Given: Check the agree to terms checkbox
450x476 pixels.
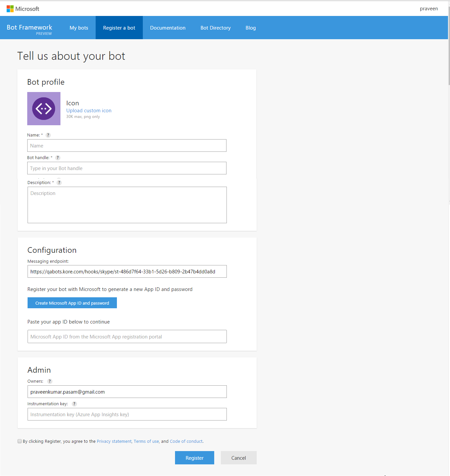Looking at the screenshot, I should coord(20,441).
